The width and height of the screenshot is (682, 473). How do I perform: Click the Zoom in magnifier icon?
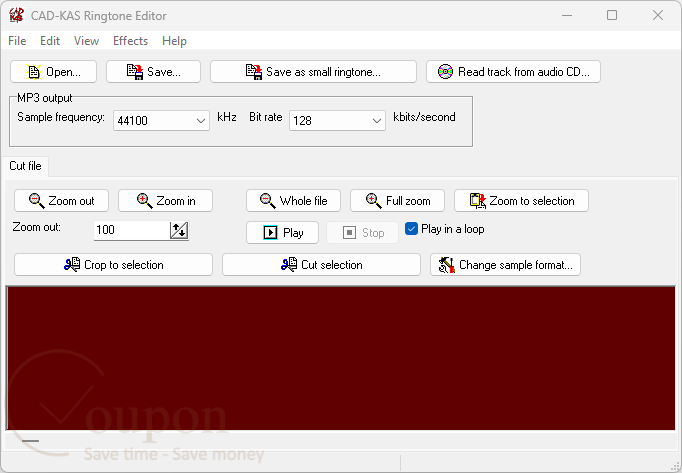tap(144, 201)
